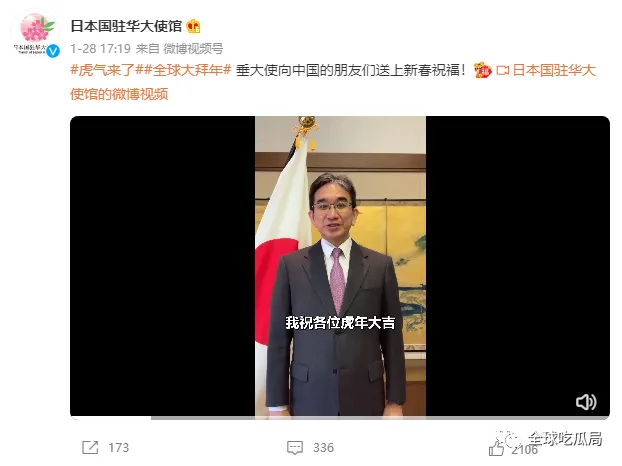
Task: Click the video camera icon before link
Action: [x=502, y=71]
